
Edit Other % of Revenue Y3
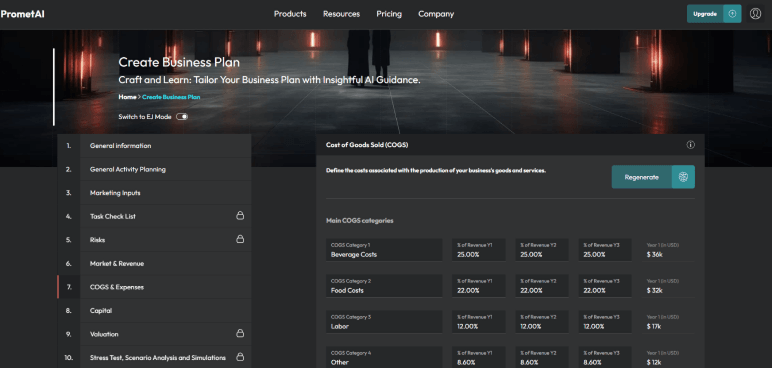(x=605, y=358)
